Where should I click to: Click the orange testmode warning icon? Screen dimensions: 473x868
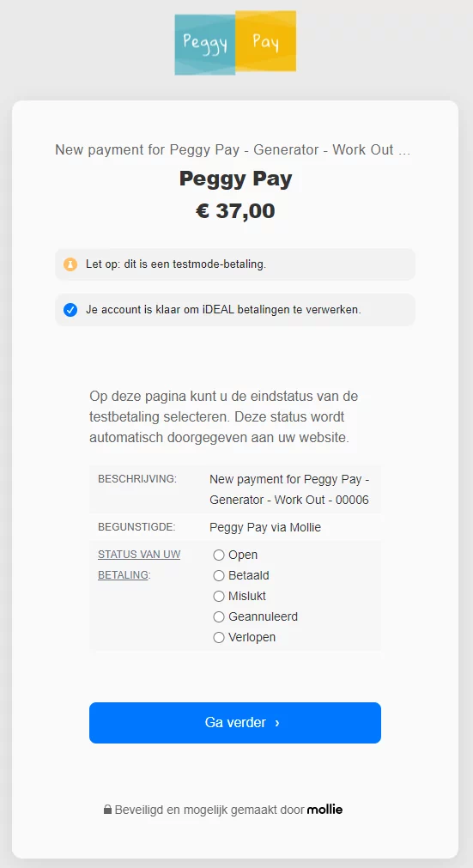pos(70,264)
